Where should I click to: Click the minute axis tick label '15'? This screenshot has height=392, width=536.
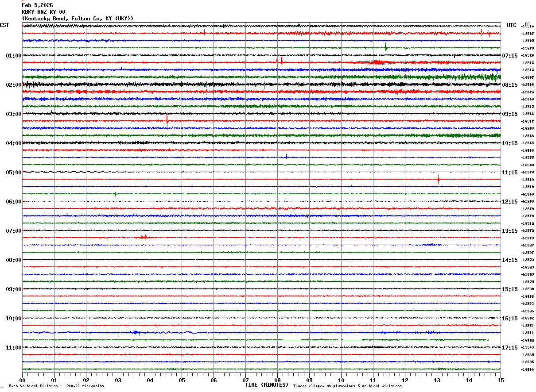tap(501, 380)
